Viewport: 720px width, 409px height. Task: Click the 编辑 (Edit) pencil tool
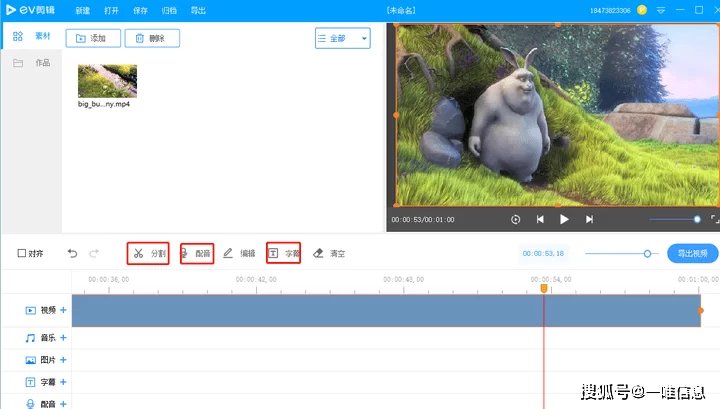pyautogui.click(x=239, y=253)
